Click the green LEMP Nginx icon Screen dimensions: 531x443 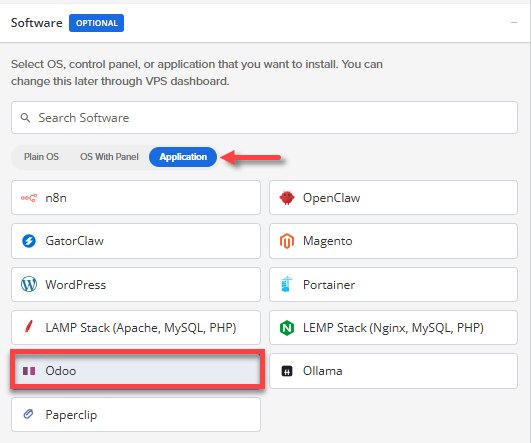tap(287, 328)
